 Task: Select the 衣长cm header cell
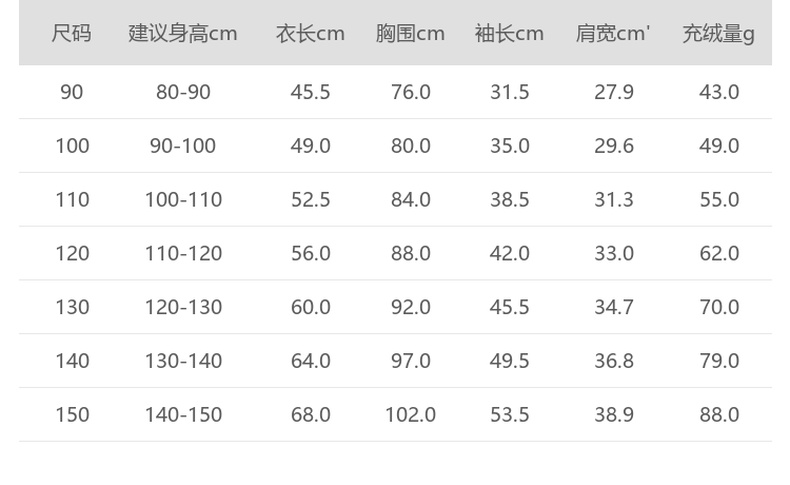point(310,34)
